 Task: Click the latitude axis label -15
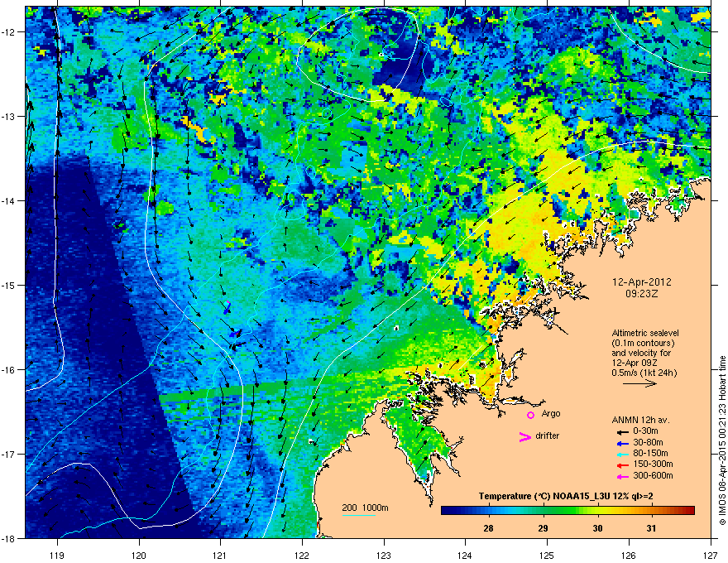pos(9,285)
